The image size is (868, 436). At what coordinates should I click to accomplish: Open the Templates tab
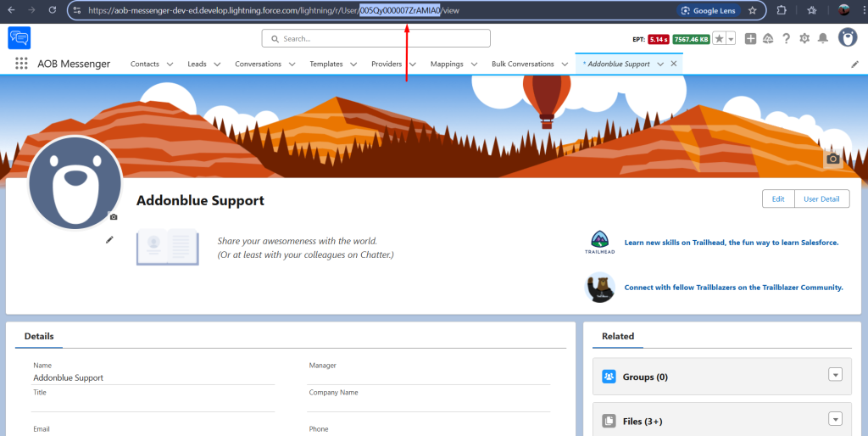click(326, 64)
